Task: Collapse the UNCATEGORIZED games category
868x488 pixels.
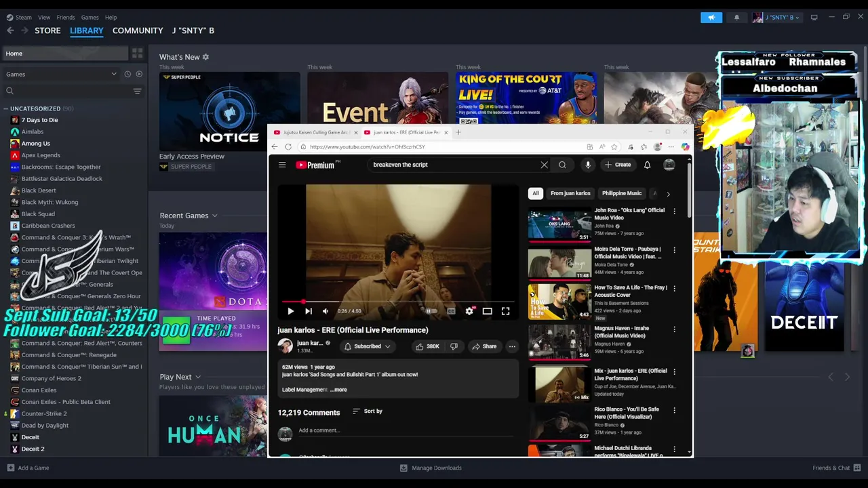Action: 6,108
